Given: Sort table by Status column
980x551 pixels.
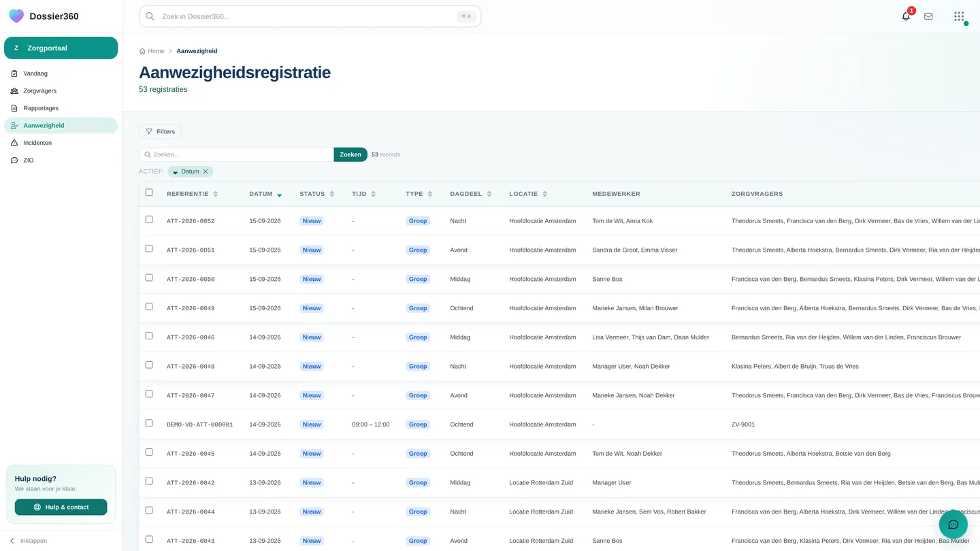Looking at the screenshot, I should [x=316, y=194].
